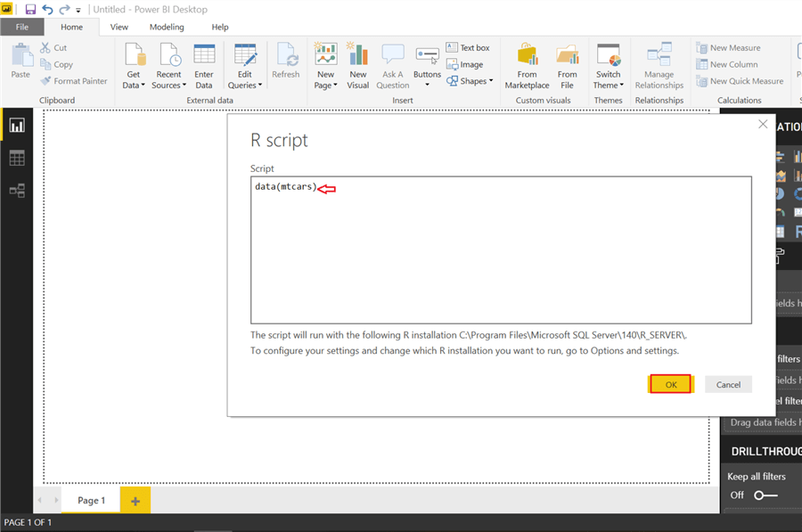
Task: Open the Recent Sources icon
Action: coord(168,55)
